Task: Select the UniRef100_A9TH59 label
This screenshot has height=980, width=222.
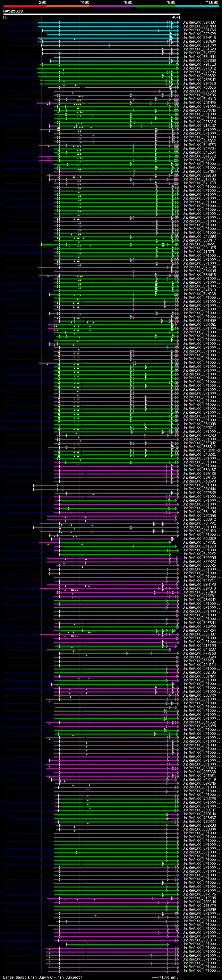Action: [x=199, y=321]
